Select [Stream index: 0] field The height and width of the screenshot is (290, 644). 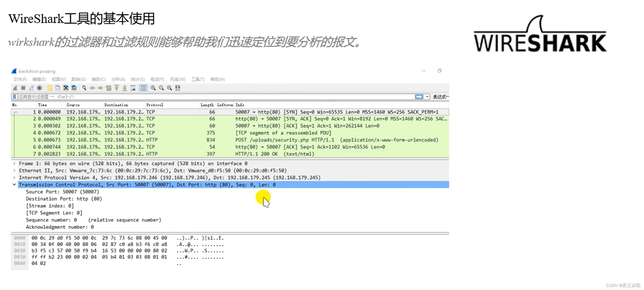[x=50, y=206]
